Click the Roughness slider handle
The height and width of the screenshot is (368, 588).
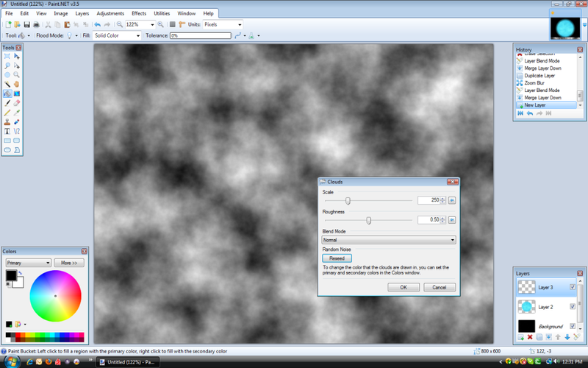[x=369, y=220]
